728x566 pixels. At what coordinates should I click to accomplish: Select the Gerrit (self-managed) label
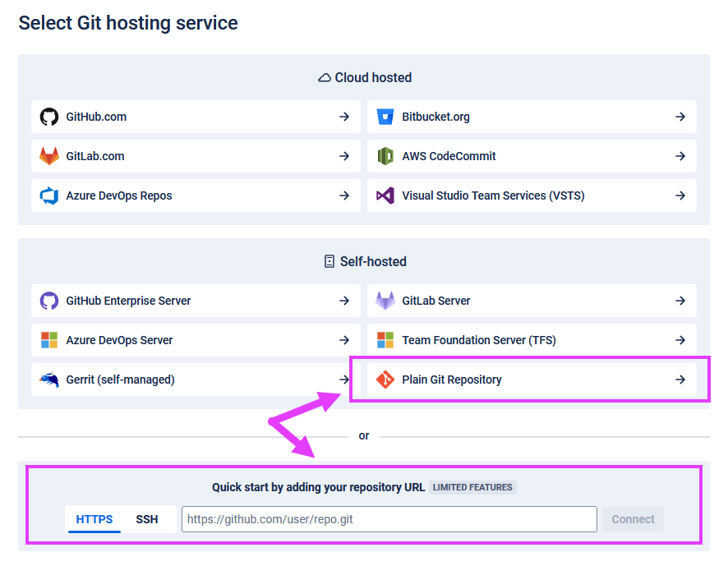click(120, 380)
